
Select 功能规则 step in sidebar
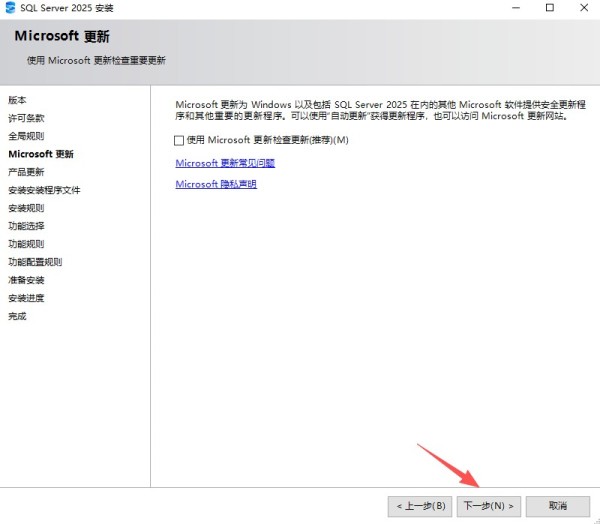point(26,244)
